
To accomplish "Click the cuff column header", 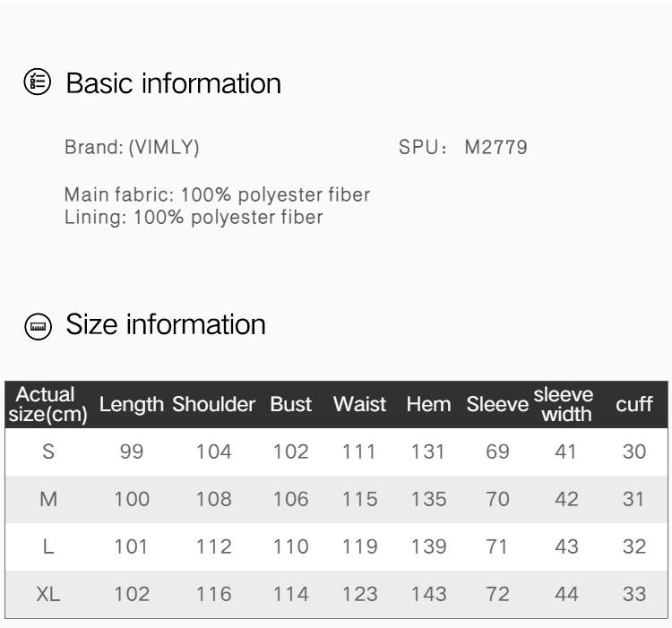I will [633, 405].
